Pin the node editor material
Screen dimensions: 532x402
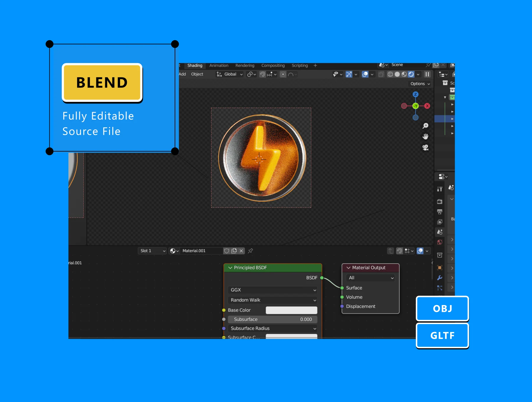251,251
